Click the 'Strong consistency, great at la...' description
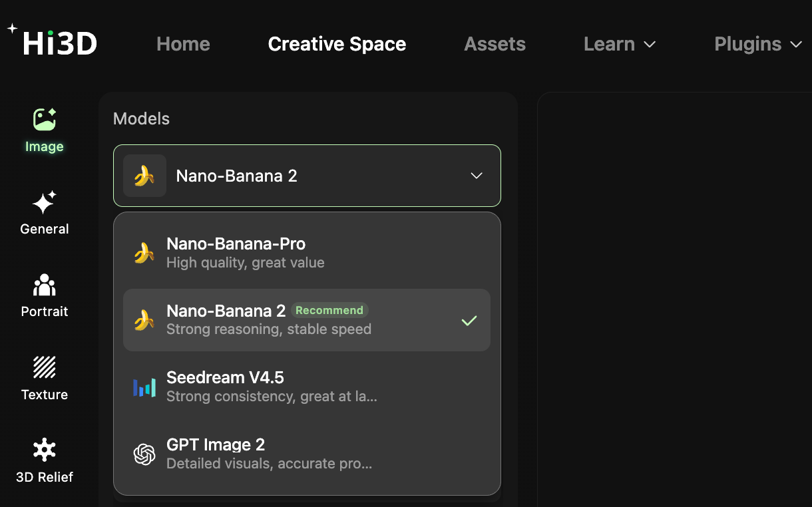The width and height of the screenshot is (812, 507). click(x=272, y=397)
